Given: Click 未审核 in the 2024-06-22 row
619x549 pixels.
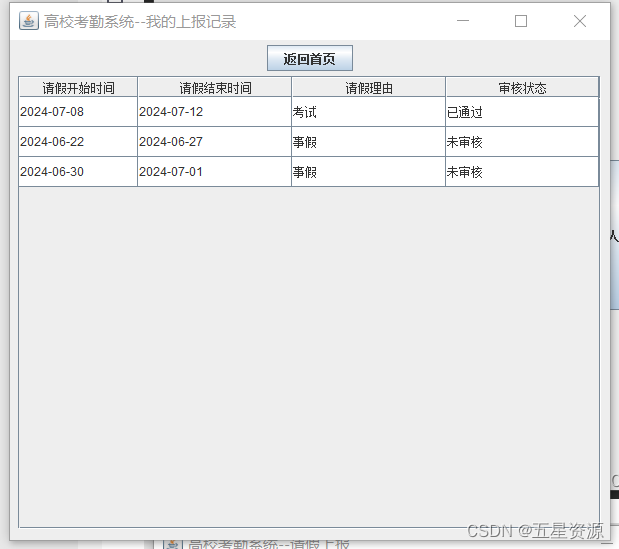Looking at the screenshot, I should pyautogui.click(x=522, y=142).
